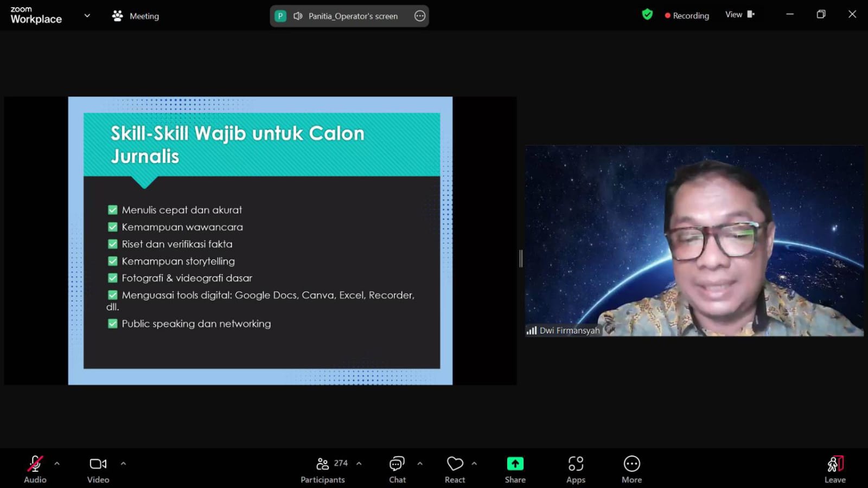Click text 'Riset dan verifikasi fakta'
This screenshot has width=868, height=488.
[177, 244]
